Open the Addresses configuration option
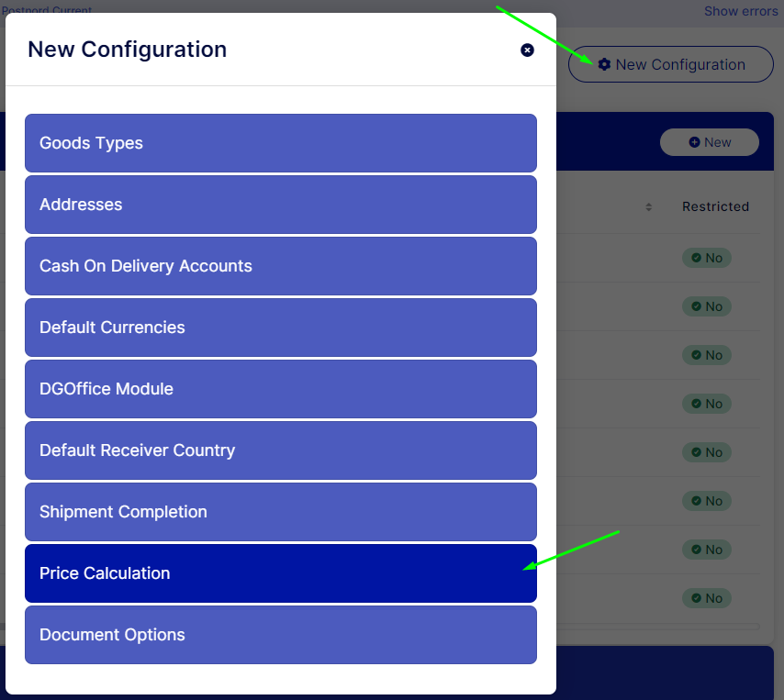This screenshot has height=700, width=784. [x=280, y=205]
